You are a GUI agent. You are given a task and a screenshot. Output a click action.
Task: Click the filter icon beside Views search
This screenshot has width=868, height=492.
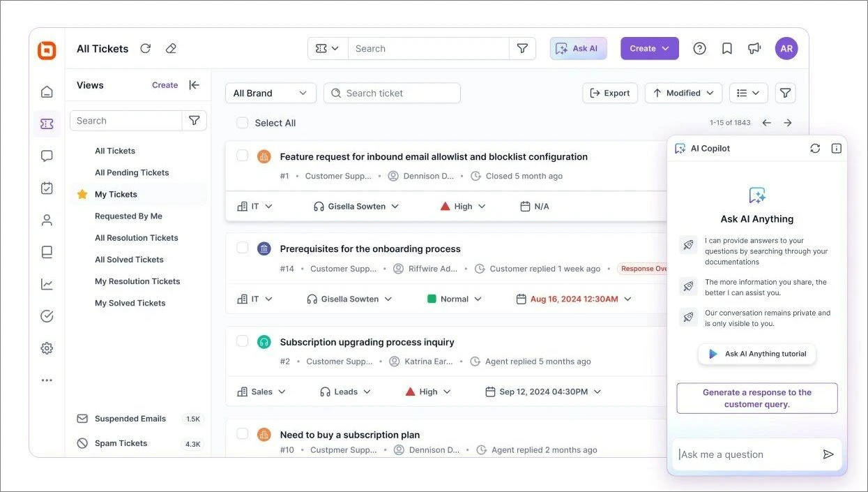[195, 120]
